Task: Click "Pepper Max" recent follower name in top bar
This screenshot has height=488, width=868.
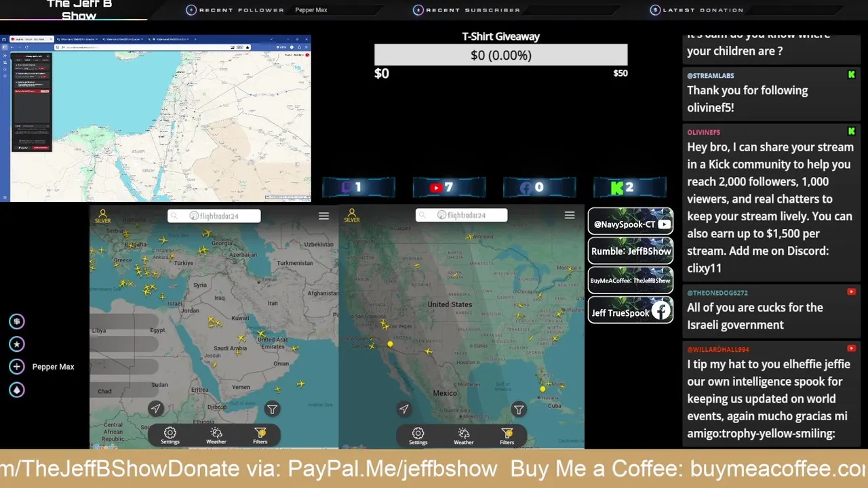Action: click(x=311, y=10)
